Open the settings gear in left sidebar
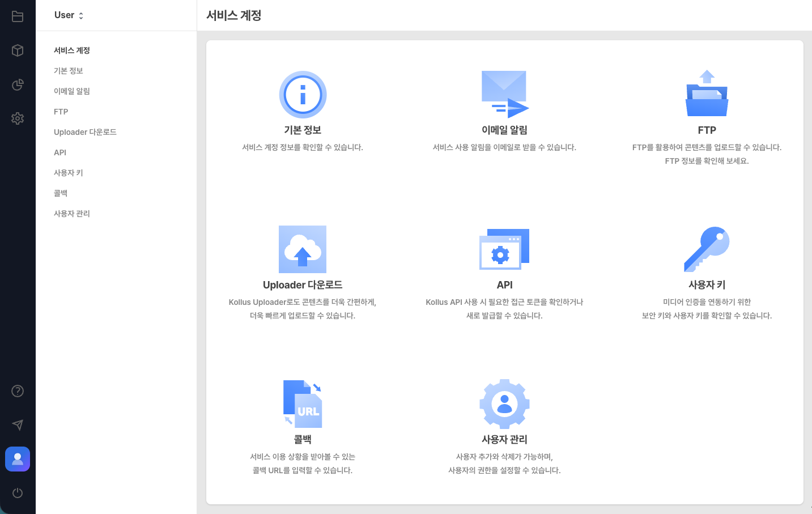Viewport: 812px width, 514px height. 18,118
